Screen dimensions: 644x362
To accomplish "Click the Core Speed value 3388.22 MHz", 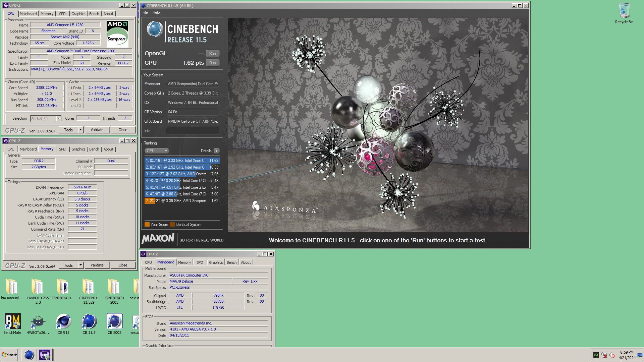I will click(47, 88).
